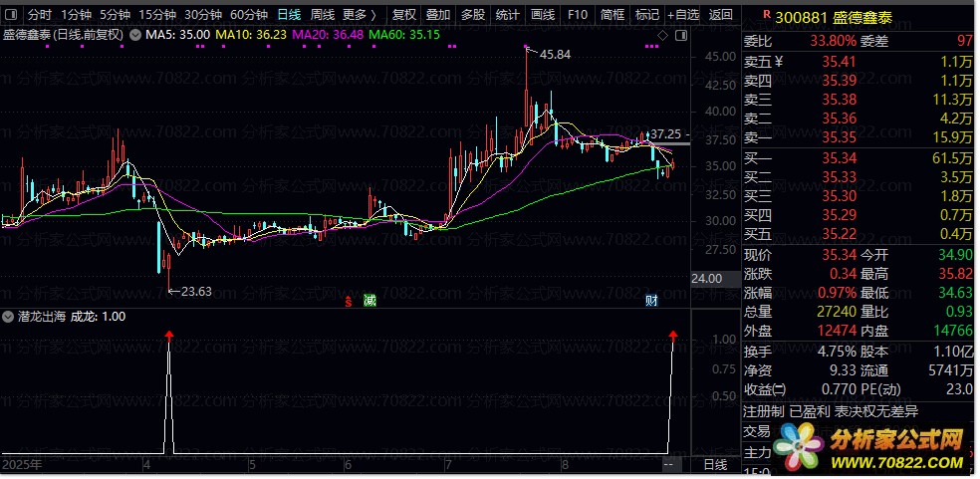Image resolution: width=980 pixels, height=479 pixels.
Task: Click the blue 财 marker under the chart
Action: coord(651,301)
